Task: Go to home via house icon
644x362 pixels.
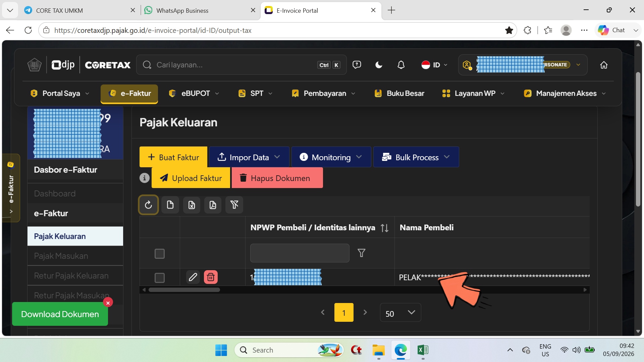Action: pyautogui.click(x=604, y=65)
